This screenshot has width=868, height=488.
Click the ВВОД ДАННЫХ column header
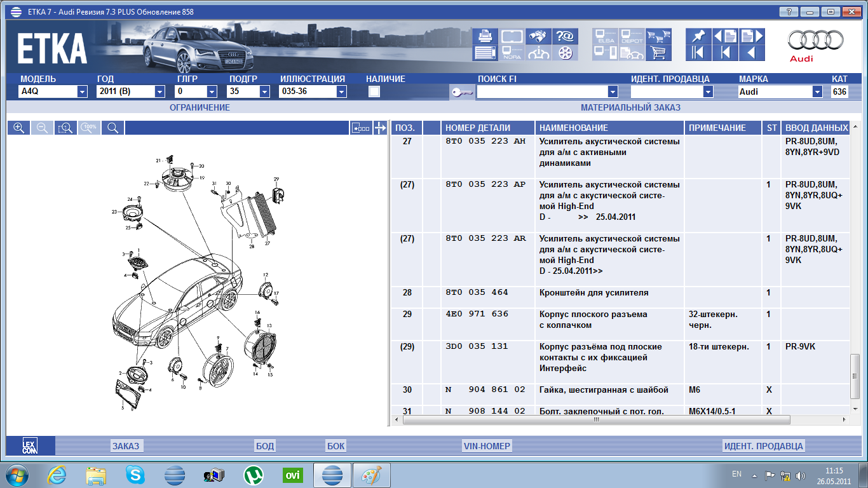click(x=817, y=128)
